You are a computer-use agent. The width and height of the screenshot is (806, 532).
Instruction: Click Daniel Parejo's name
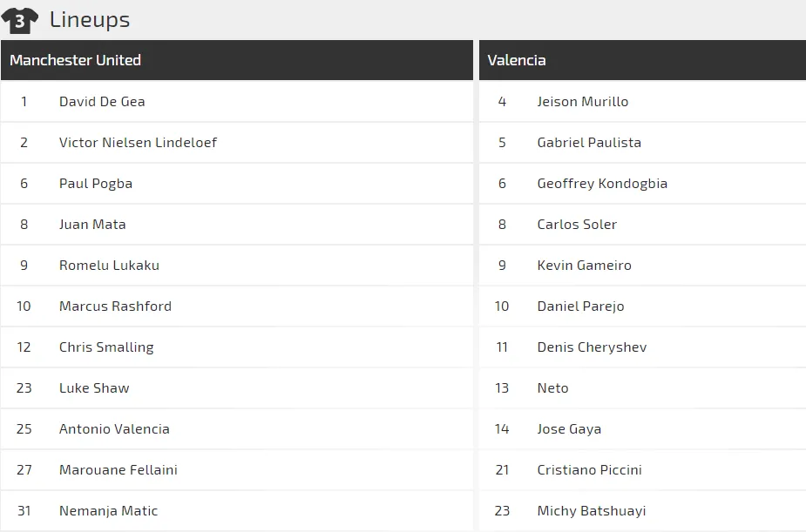tap(580, 306)
